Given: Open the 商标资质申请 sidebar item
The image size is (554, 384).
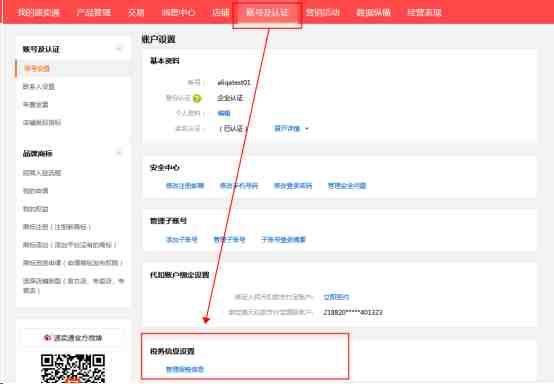Looking at the screenshot, I should pyautogui.click(x=73, y=262).
